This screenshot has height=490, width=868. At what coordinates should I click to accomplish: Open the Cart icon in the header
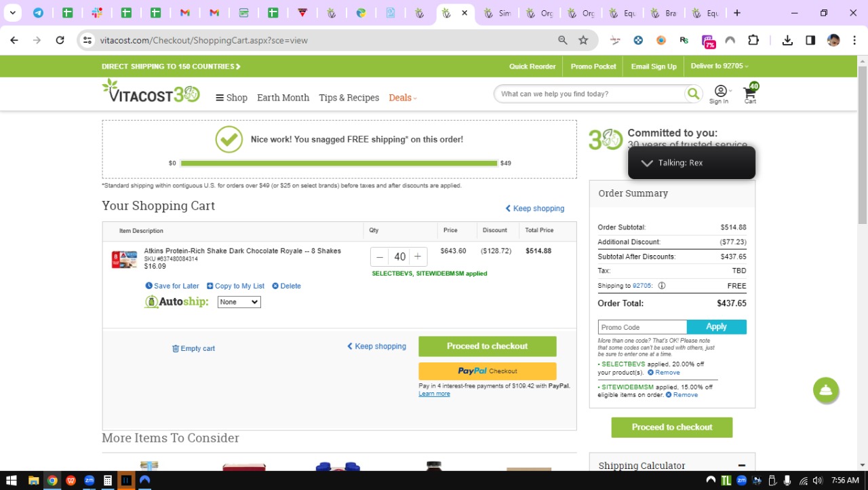(750, 94)
